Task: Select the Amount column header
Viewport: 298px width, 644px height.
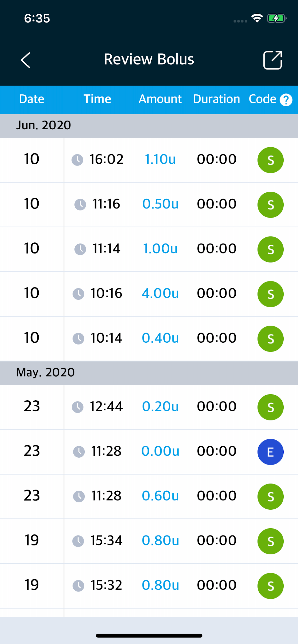Action: tap(160, 99)
